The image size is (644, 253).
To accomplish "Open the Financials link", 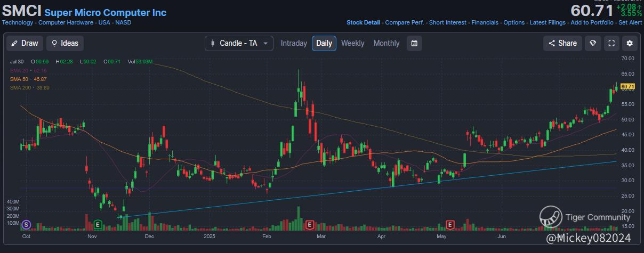I will pyautogui.click(x=485, y=23).
